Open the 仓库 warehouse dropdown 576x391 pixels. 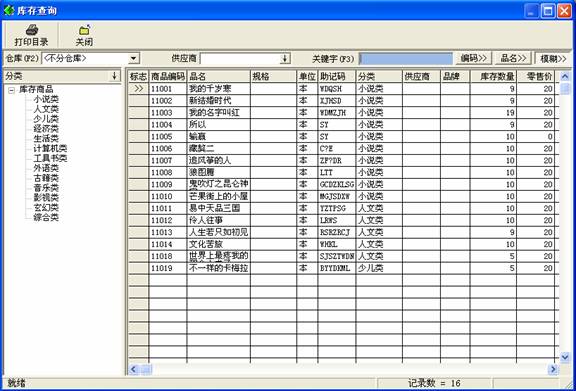pos(134,58)
